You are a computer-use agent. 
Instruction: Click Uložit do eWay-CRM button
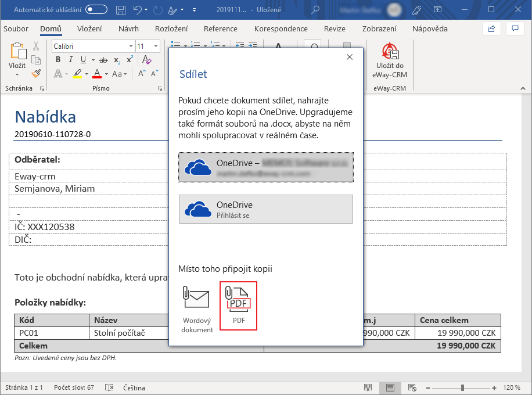tap(390, 61)
